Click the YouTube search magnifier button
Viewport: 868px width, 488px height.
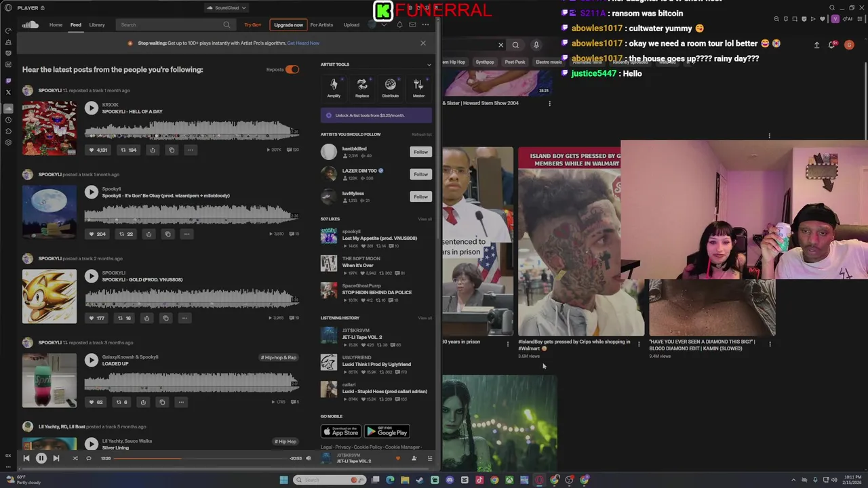click(x=515, y=45)
